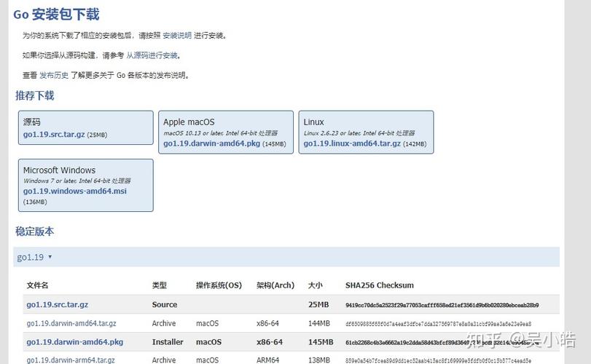This screenshot has width=591, height=364.
Task: Select the Linux download box heading
Action: [313, 122]
